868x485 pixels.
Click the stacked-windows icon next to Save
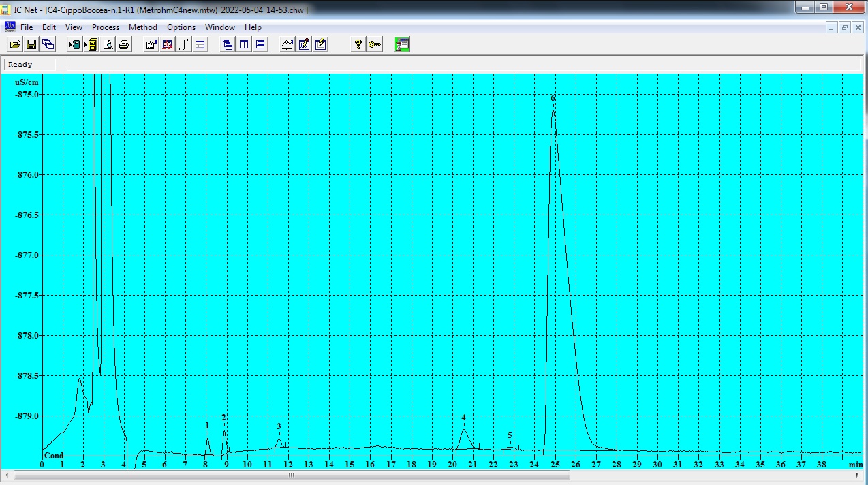click(48, 45)
